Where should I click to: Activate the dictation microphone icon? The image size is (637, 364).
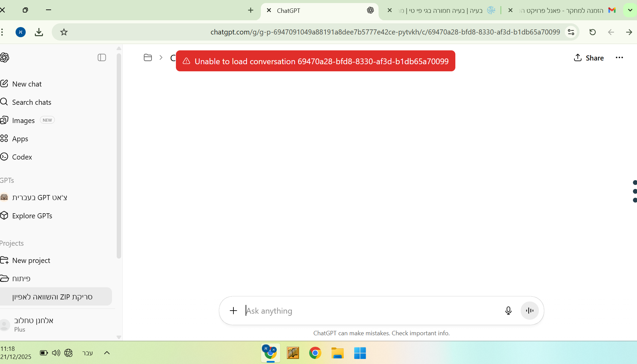click(508, 311)
